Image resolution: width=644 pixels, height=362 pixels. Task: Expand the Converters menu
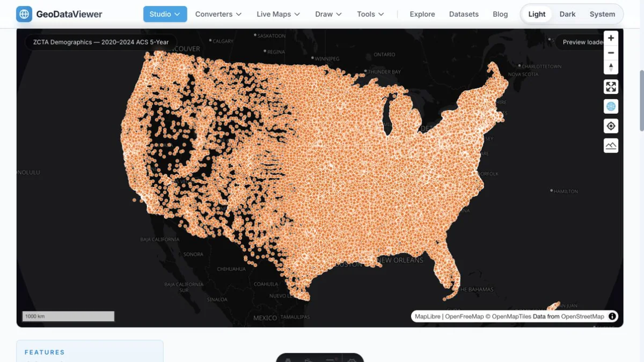(218, 14)
